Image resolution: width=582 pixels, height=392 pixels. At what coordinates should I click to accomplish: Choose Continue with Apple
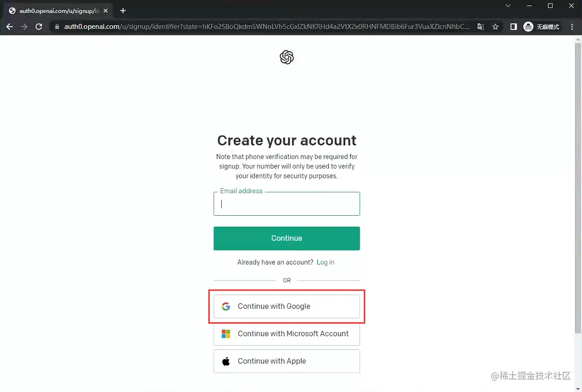coord(287,361)
